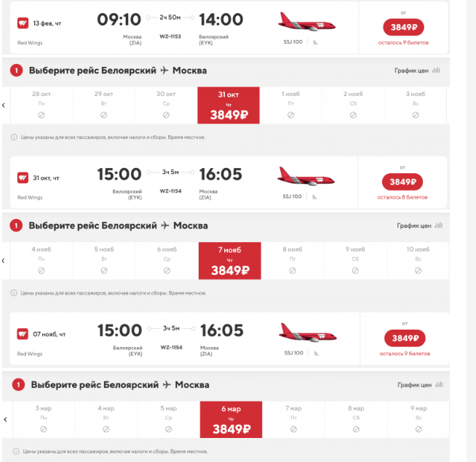Select the 7 нояб date tab
The width and height of the screenshot is (476, 462).
point(230,260)
